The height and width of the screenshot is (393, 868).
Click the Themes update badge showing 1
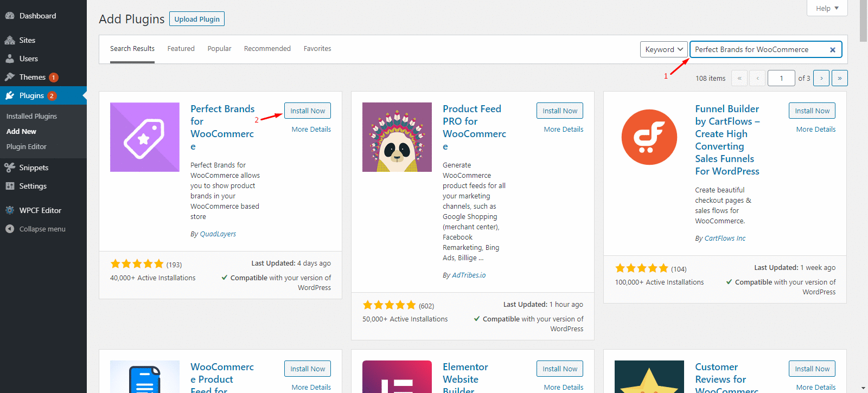tap(54, 78)
